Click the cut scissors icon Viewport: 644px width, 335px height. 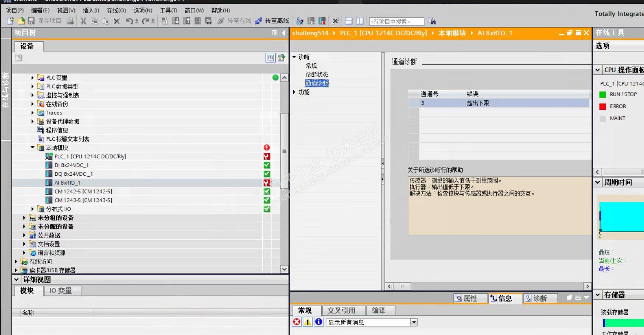[84, 21]
